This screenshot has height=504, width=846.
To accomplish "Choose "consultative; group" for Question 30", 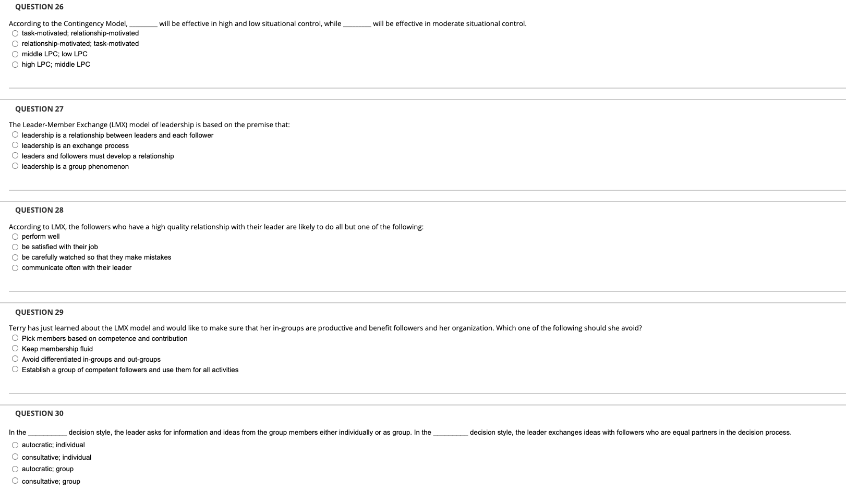I will tap(14, 481).
